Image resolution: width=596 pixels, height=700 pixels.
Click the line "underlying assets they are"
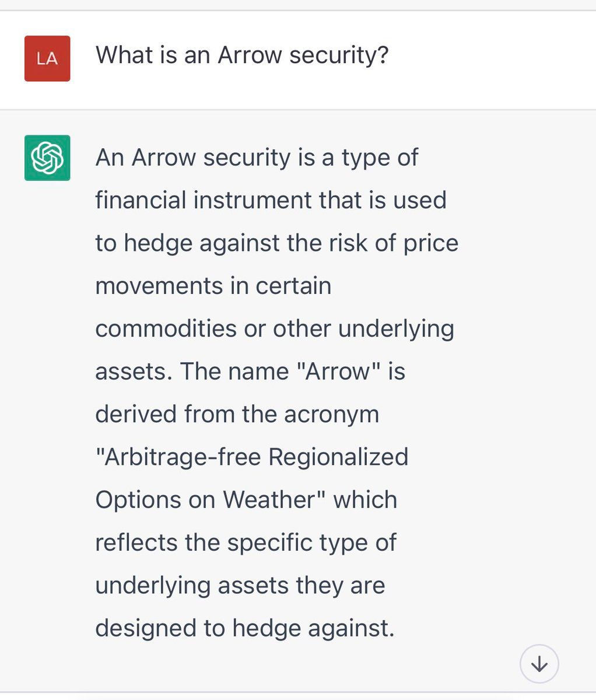click(x=240, y=585)
